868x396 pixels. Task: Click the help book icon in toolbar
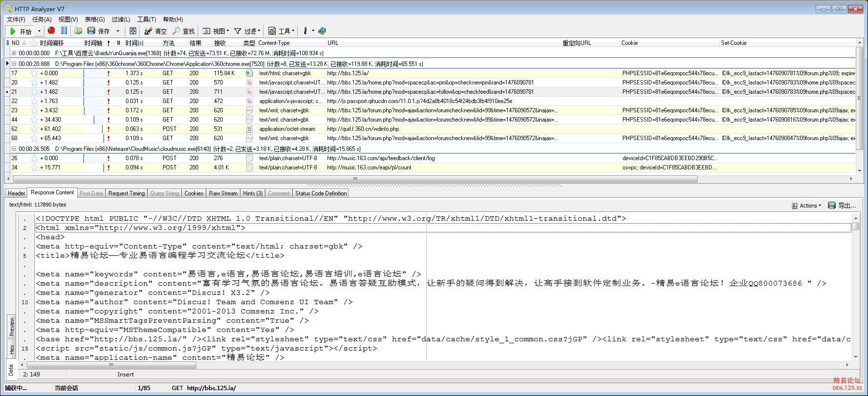322,31
